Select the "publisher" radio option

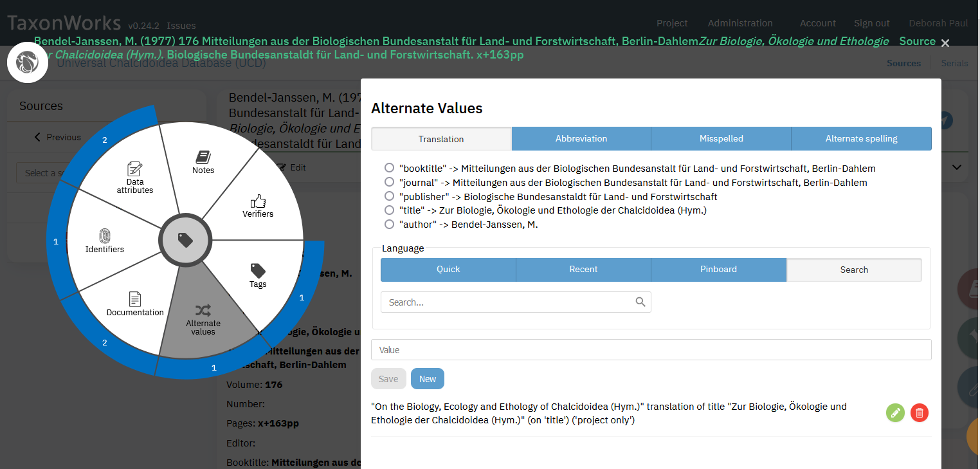click(x=389, y=196)
